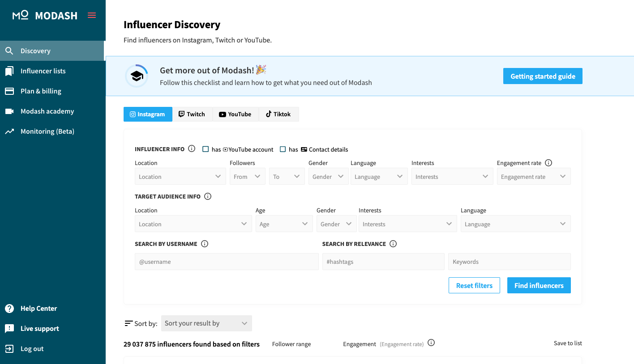This screenshot has width=634, height=364.
Task: Open the Followers From dropdown
Action: coord(248,177)
